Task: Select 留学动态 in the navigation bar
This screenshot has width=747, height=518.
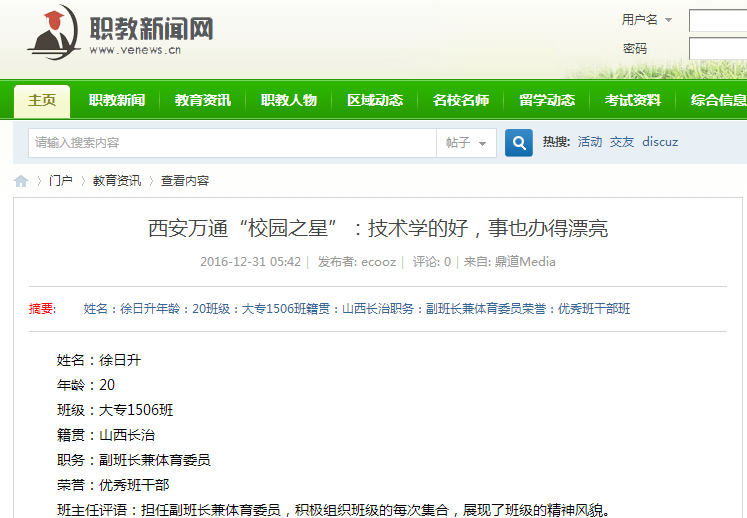Action: point(547,100)
